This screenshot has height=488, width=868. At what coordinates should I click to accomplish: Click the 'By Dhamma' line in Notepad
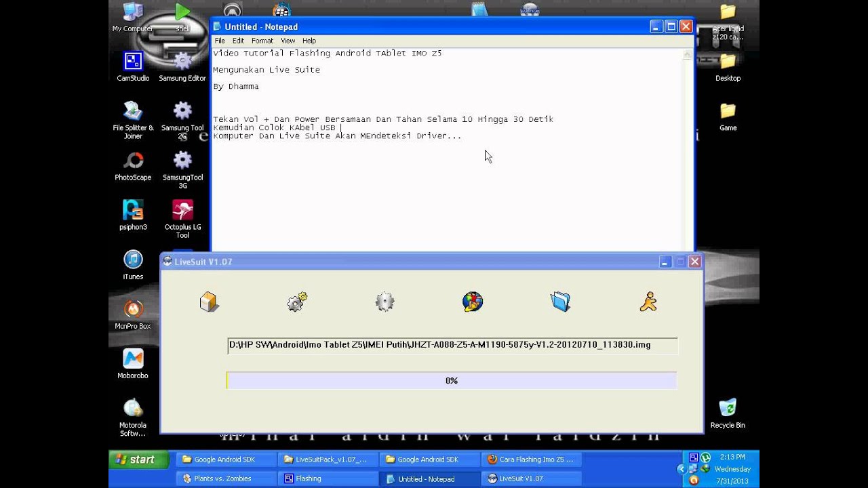pos(236,87)
